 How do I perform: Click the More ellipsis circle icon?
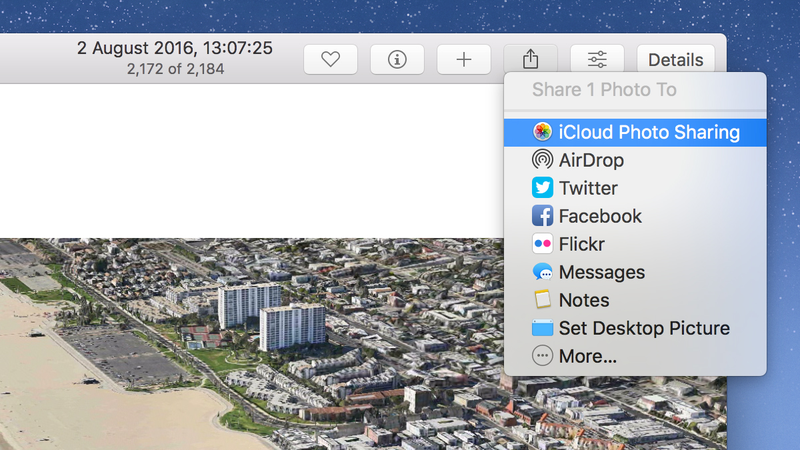coord(542,356)
